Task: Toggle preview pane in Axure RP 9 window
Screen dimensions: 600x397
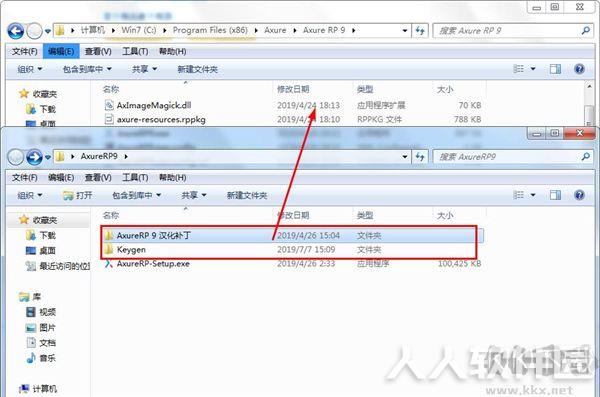Action: [x=555, y=69]
